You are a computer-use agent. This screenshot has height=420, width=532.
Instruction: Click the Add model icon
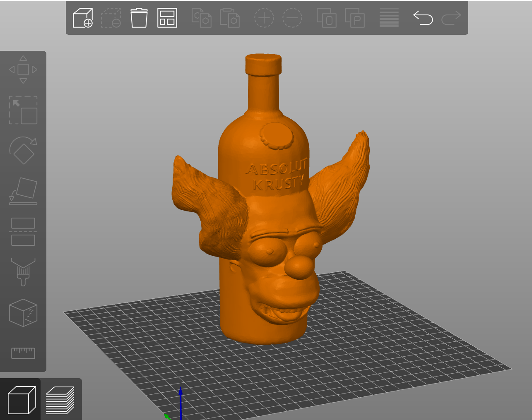coord(83,18)
